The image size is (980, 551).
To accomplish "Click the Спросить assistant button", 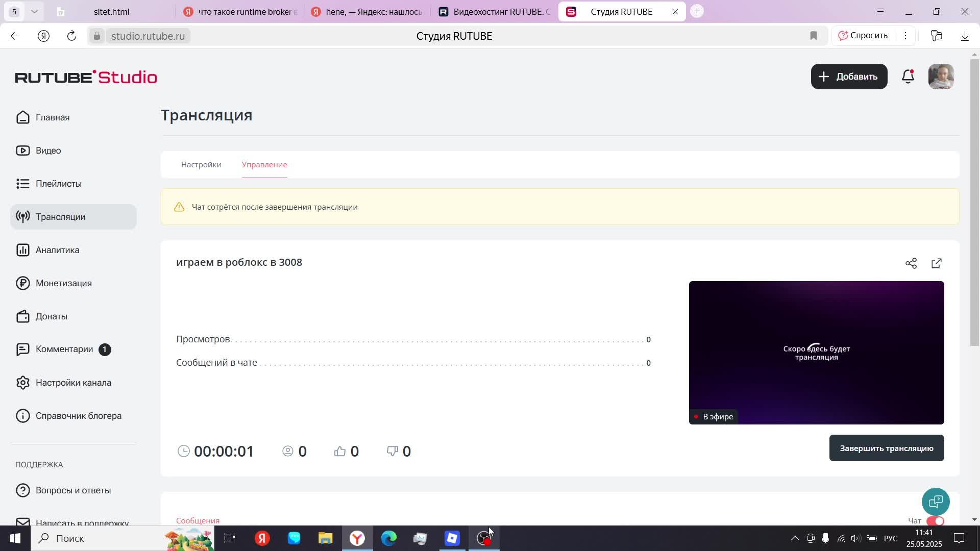I will click(863, 35).
